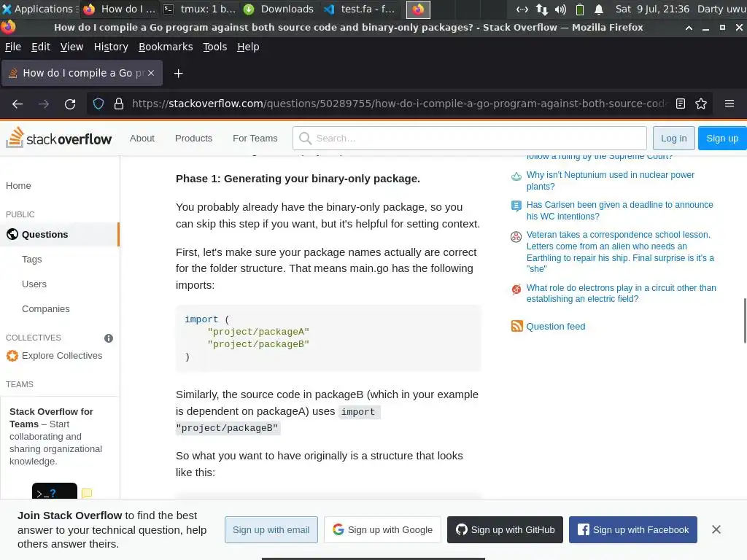Open 'Has Carlsen been given a deadline' link

619,211
